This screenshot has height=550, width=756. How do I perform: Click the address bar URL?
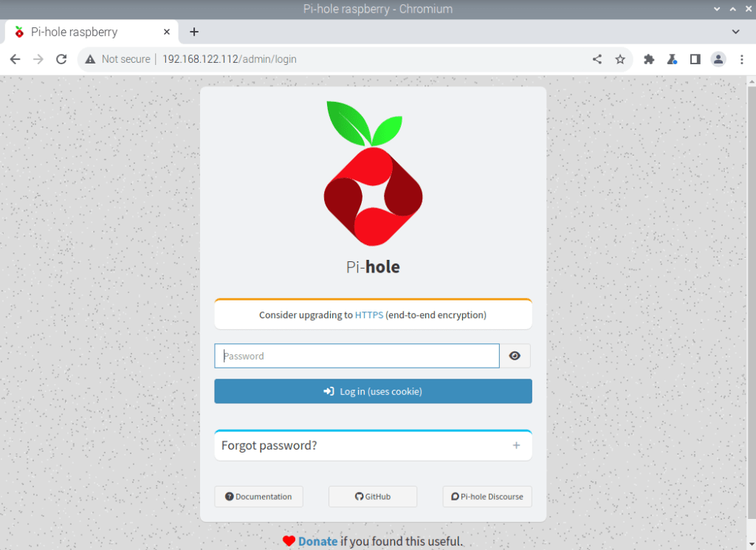pyautogui.click(x=230, y=59)
